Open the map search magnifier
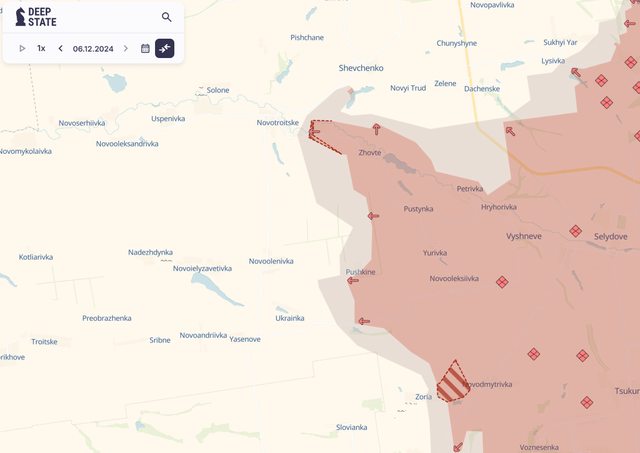Screen dimensions: 640x453 167,17
